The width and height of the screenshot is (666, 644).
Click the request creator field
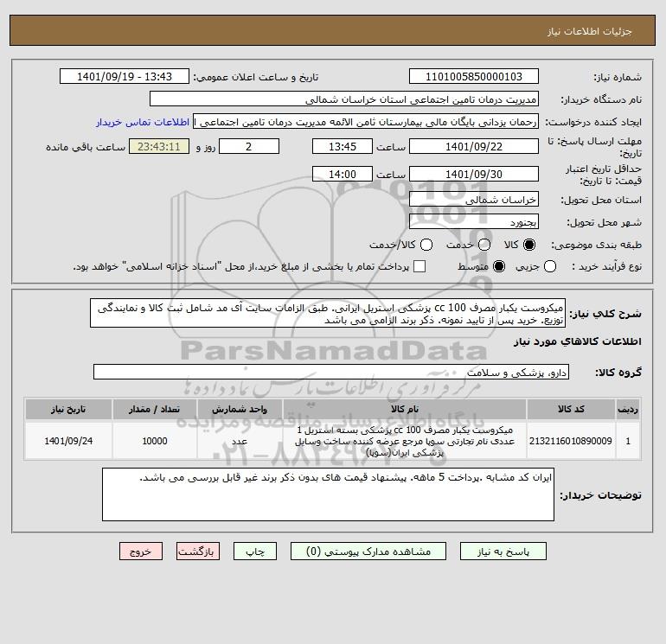[x=366, y=122]
